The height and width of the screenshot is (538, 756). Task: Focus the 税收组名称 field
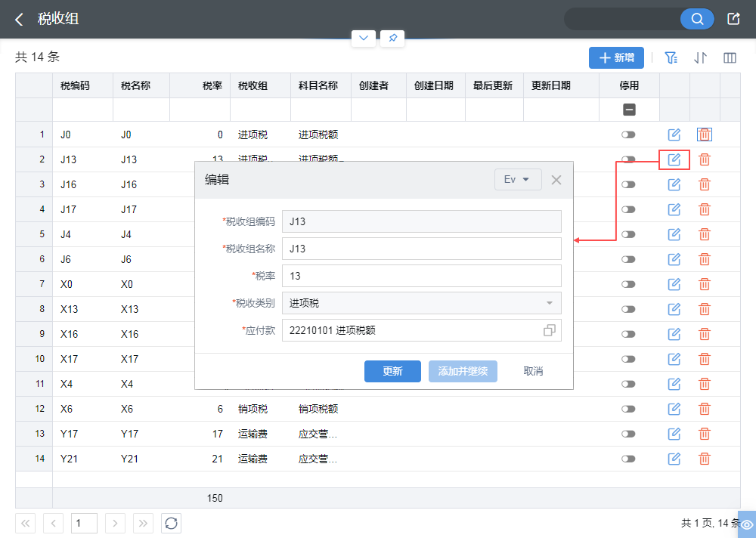(x=421, y=249)
